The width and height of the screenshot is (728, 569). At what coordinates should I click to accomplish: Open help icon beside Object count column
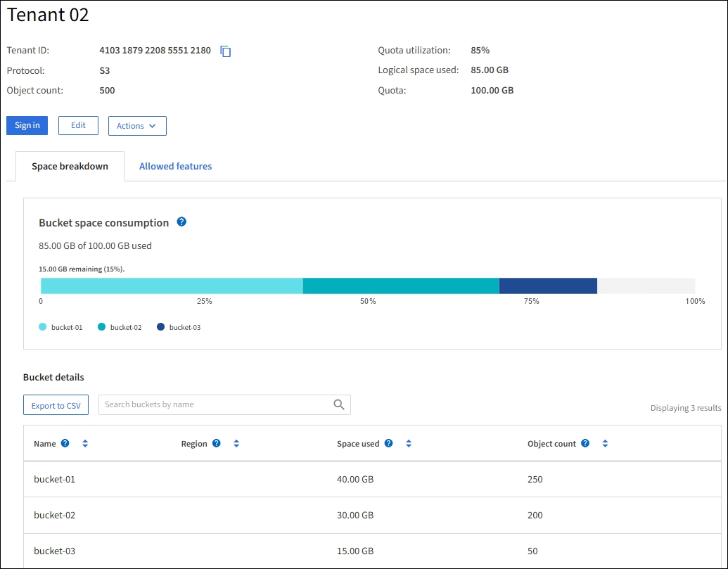pos(585,444)
